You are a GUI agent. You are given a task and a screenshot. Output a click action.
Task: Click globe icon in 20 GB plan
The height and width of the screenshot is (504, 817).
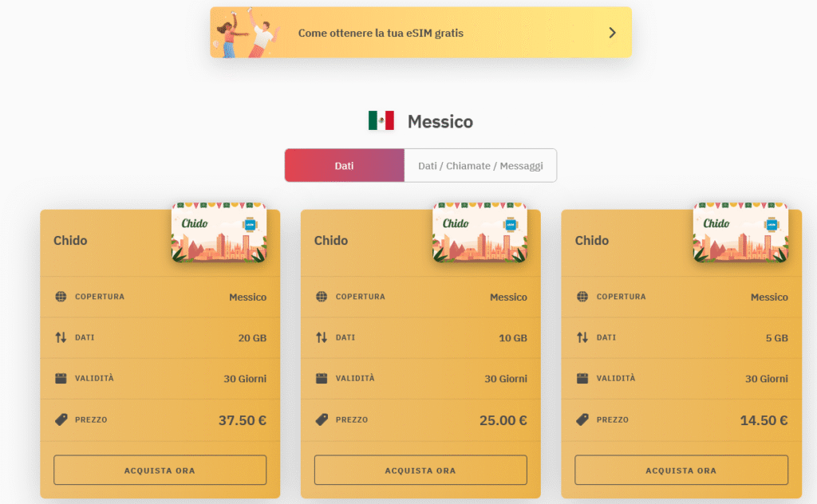click(61, 297)
